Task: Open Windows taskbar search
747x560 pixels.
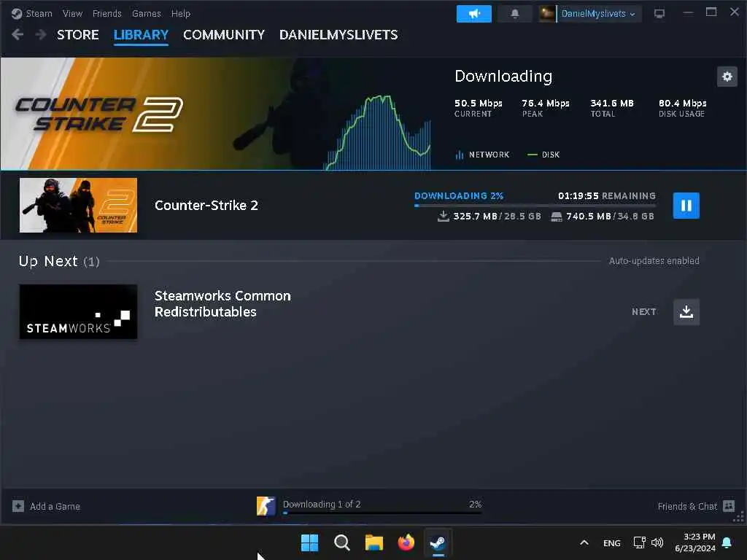Action: 342,542
